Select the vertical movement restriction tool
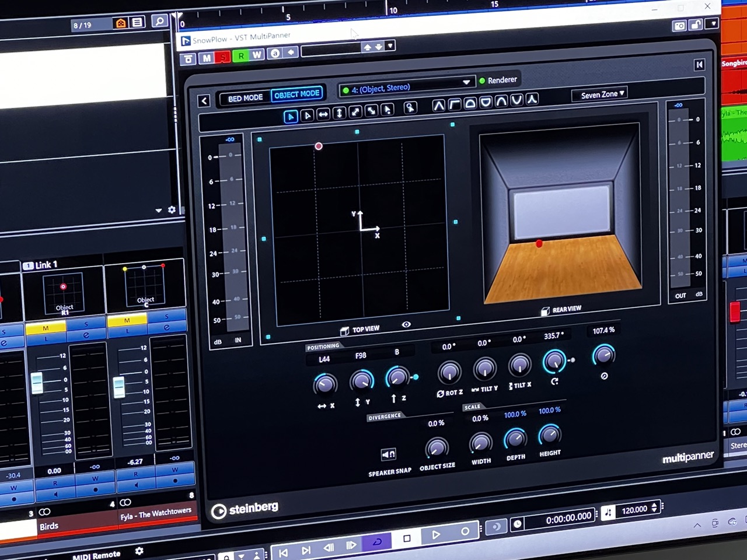This screenshot has width=747, height=560. click(339, 113)
